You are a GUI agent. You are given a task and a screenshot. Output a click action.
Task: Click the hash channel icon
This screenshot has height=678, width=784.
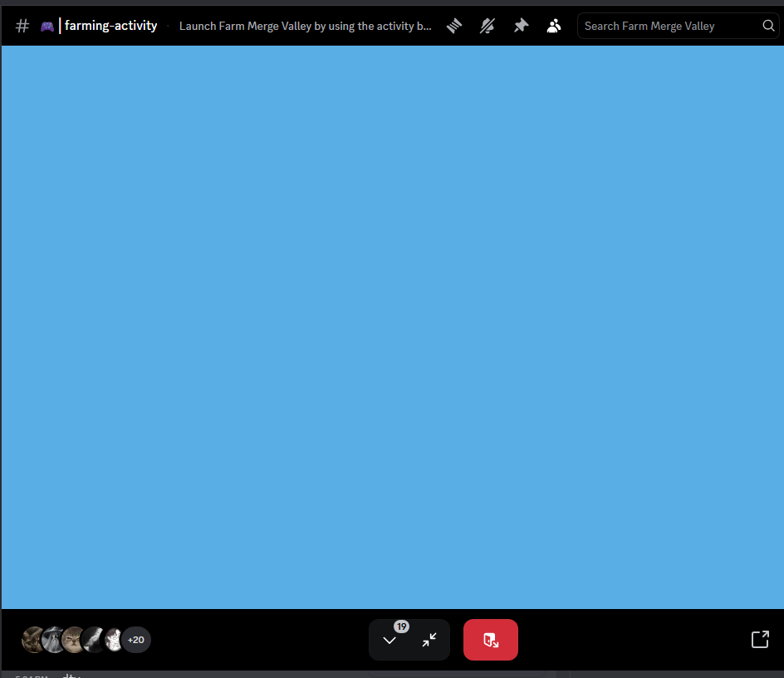click(x=22, y=26)
